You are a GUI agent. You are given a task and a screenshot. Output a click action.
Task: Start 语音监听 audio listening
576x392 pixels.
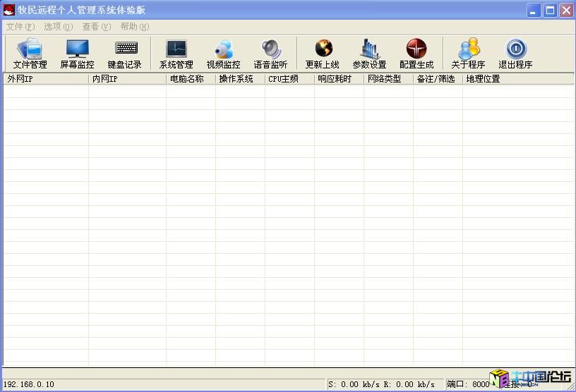pos(270,54)
